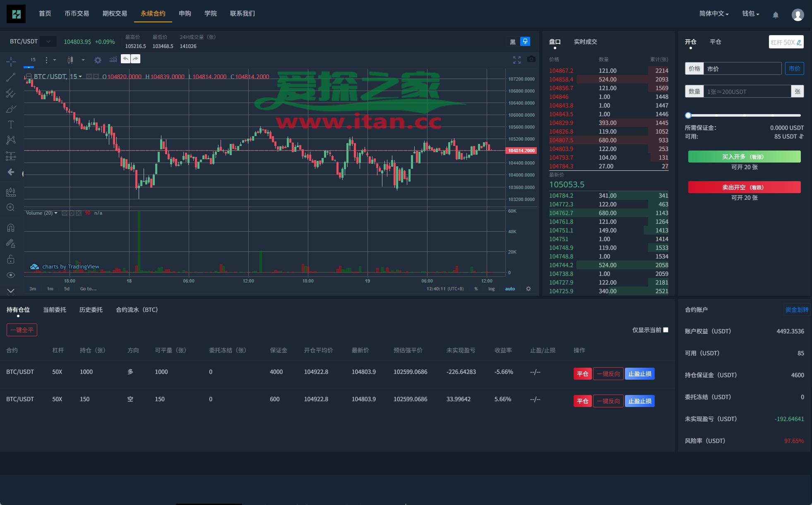Expand the Volume (20) indicator dropdown
Image resolution: width=812 pixels, height=505 pixels.
[x=56, y=213]
